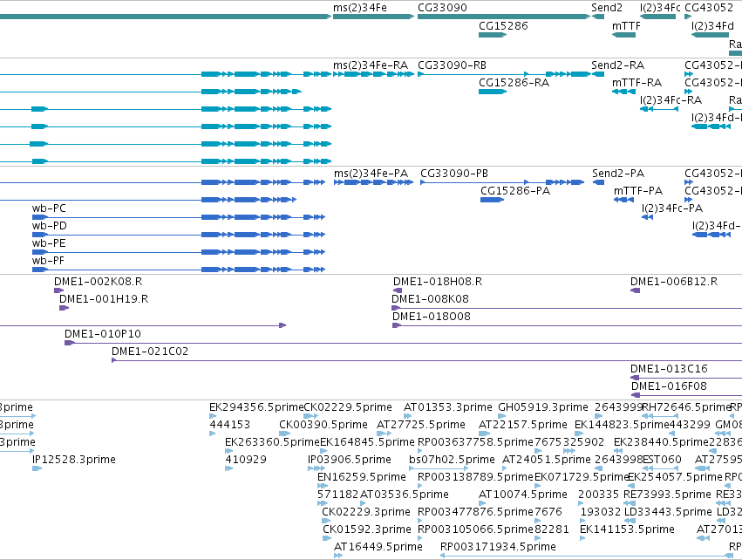Click the GH05919.3prime EST label
The image size is (742, 560).
click(543, 407)
